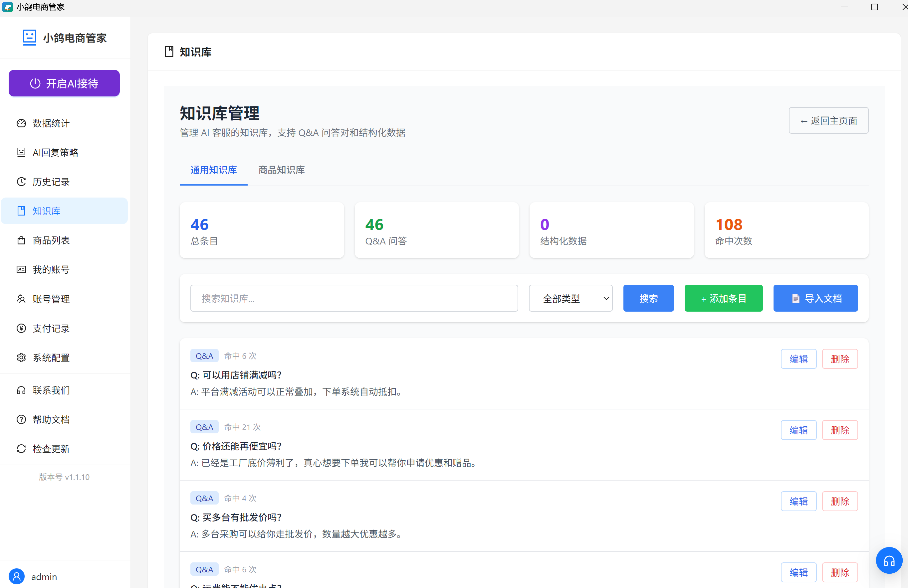
Task: Click the '命中 21 次' text
Action: point(242,427)
